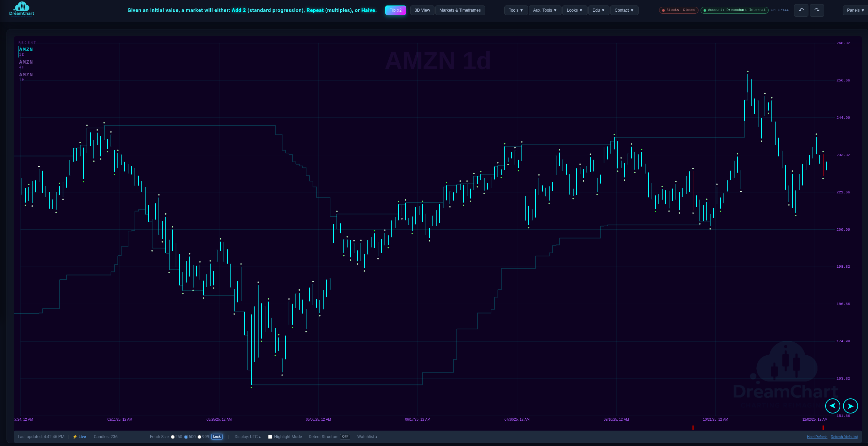
Task: Open the Display: UTC selector
Action: point(248,437)
